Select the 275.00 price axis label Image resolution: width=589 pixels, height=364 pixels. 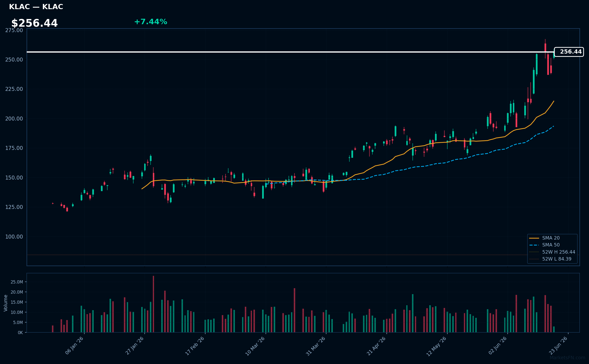coord(14,30)
